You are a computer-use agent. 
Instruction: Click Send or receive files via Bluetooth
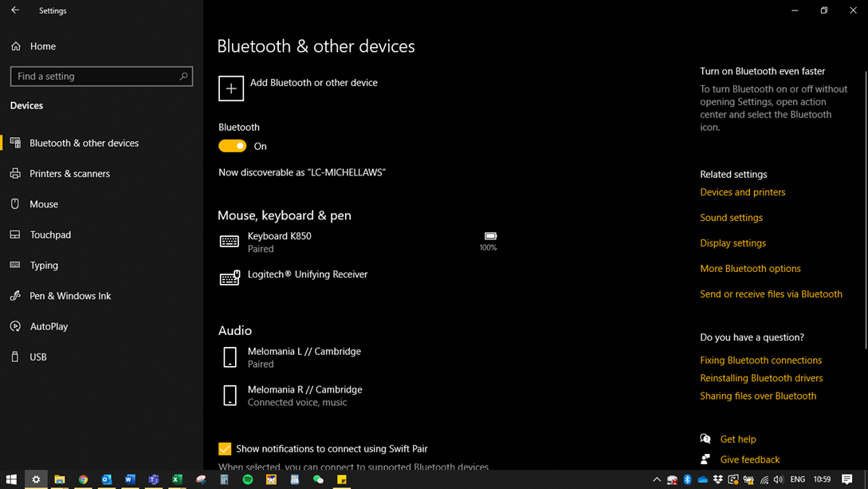pyautogui.click(x=771, y=294)
